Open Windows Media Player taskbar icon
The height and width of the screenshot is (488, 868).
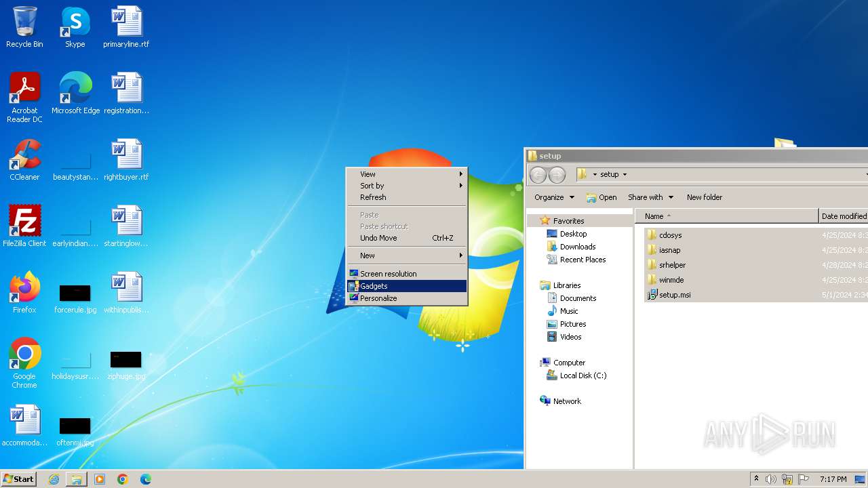100,479
